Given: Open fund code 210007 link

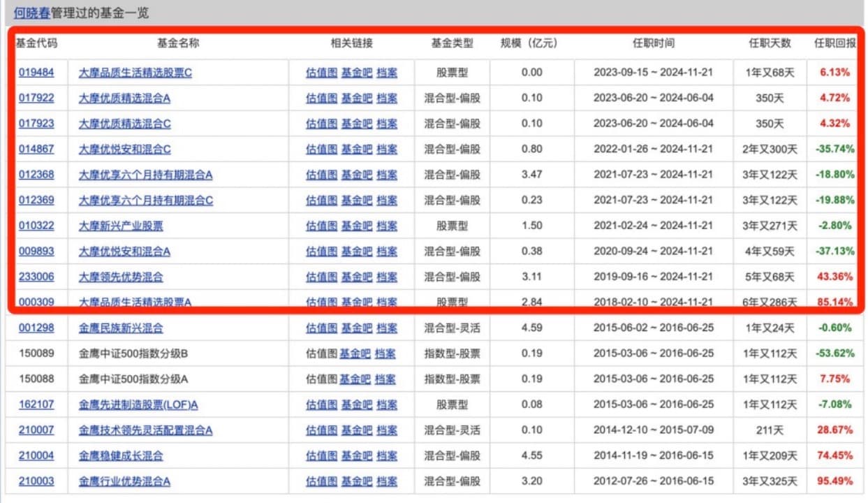Looking at the screenshot, I should click(x=36, y=430).
